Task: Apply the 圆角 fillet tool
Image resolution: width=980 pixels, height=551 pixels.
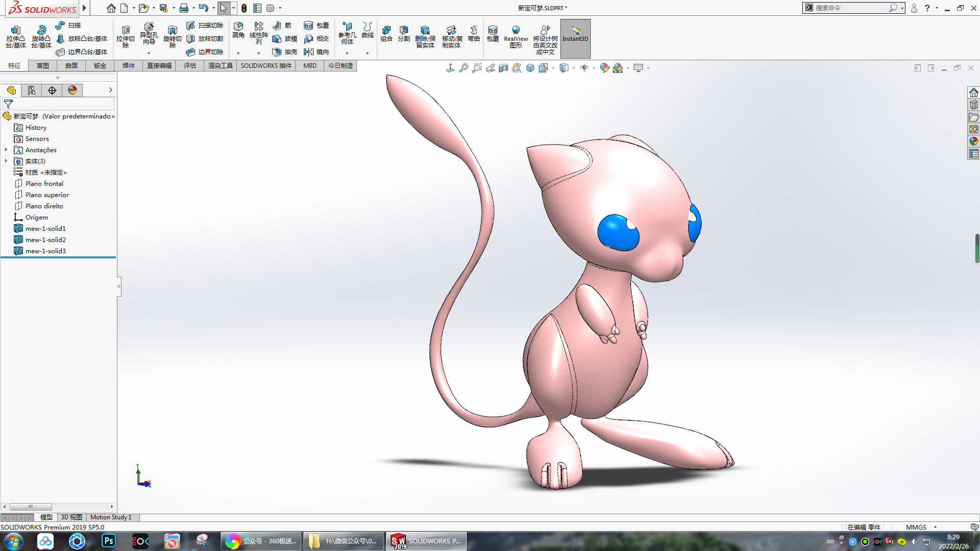Action: 238,30
